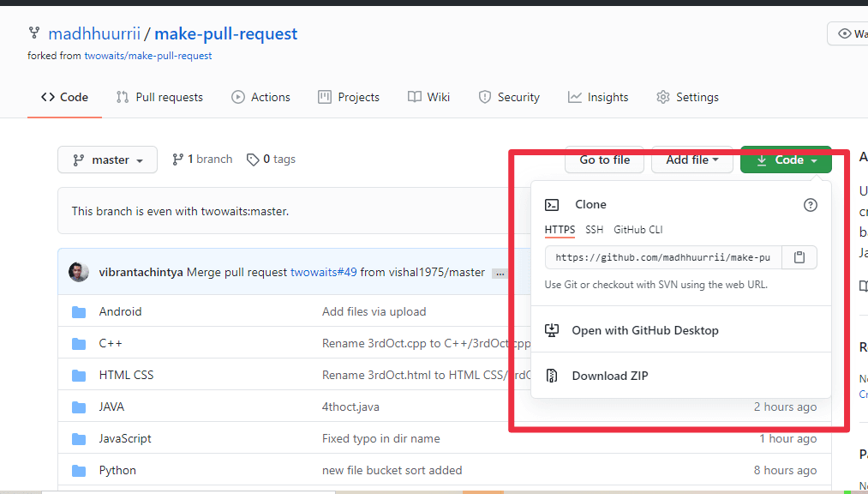Click the Download ZIP file icon

[x=552, y=376]
